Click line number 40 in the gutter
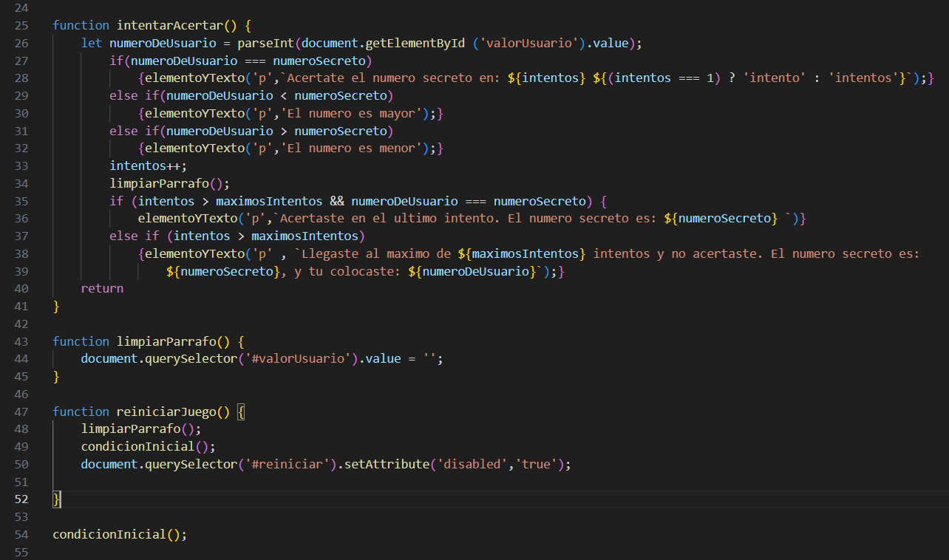949x560 pixels. coord(21,288)
